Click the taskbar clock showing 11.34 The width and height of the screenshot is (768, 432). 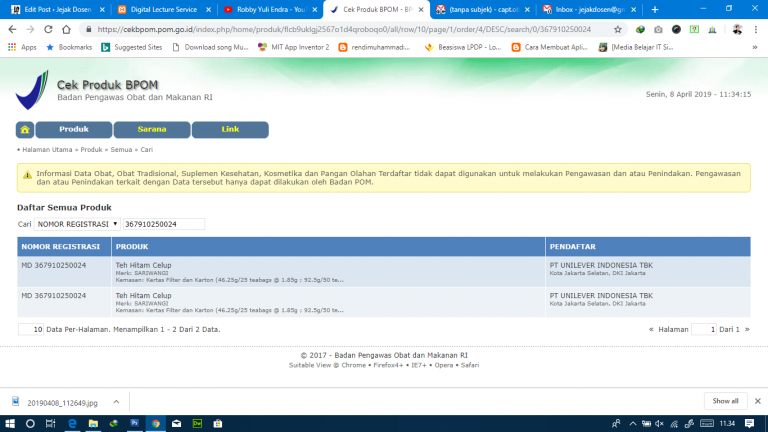(727, 423)
